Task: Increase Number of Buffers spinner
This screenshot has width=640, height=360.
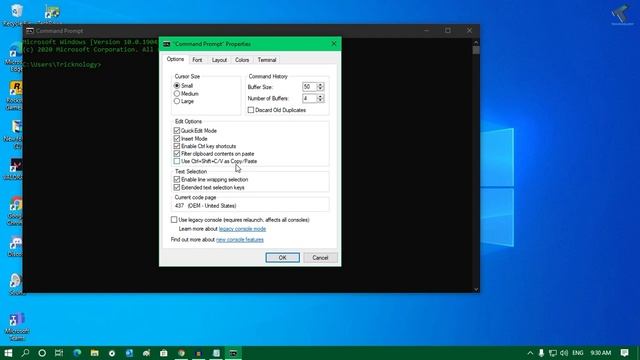Action: (320, 96)
